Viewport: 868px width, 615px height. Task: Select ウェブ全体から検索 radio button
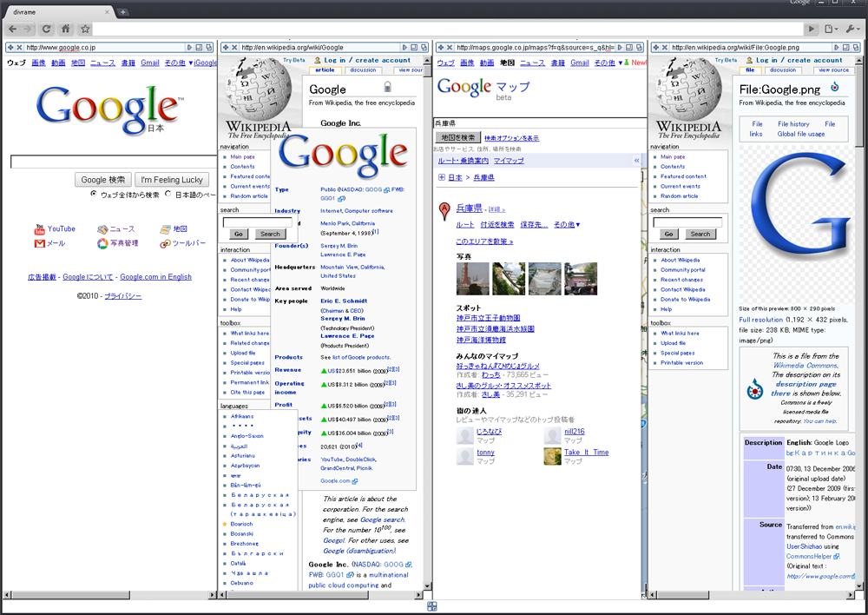click(x=94, y=194)
